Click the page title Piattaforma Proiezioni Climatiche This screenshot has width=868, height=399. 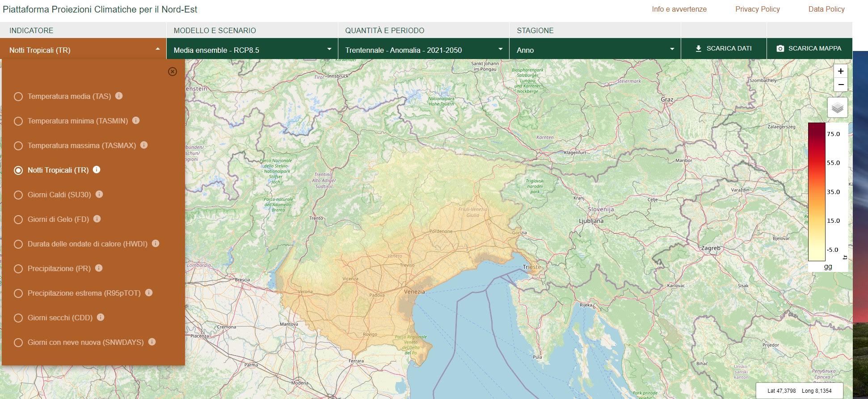click(x=100, y=9)
